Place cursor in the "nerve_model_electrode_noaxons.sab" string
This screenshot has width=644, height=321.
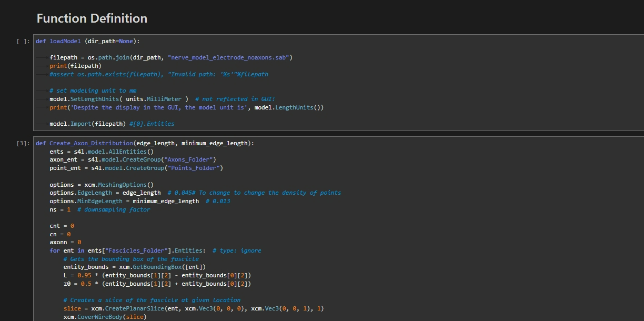pos(230,57)
